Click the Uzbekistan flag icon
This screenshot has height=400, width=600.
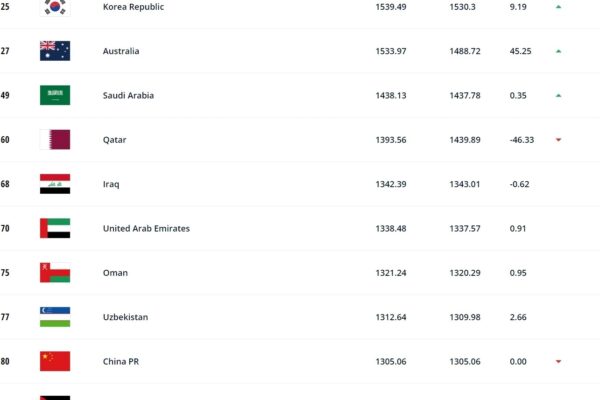click(55, 317)
